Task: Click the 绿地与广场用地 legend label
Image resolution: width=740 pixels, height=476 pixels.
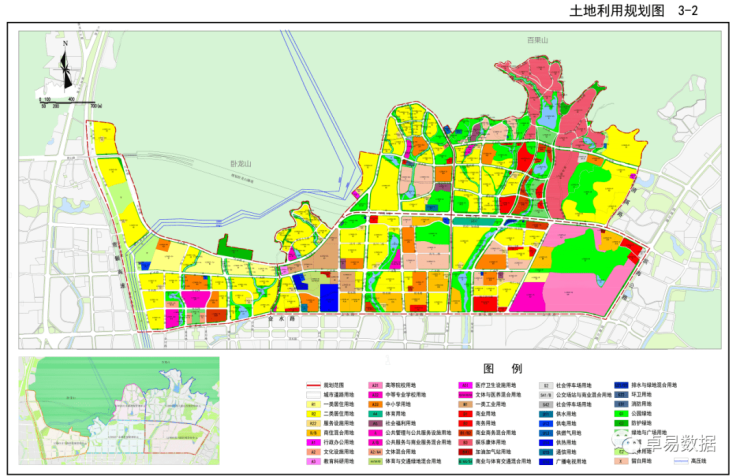Action: (649, 433)
